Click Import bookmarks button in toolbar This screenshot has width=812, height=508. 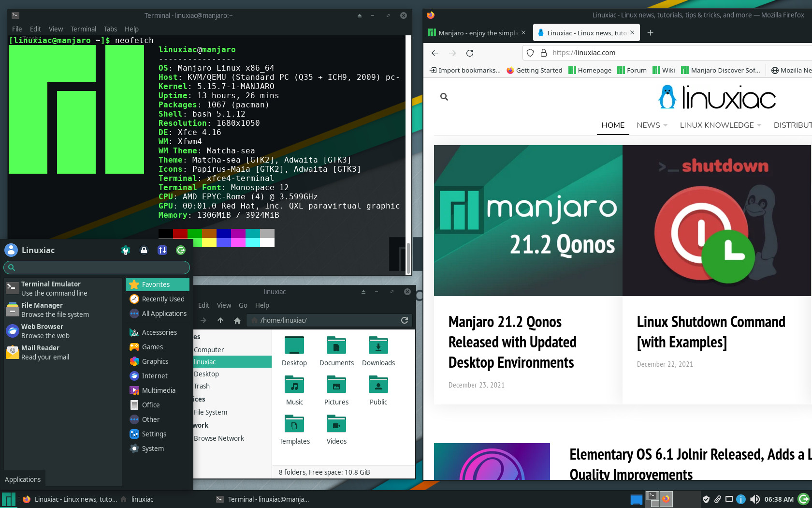pos(465,70)
